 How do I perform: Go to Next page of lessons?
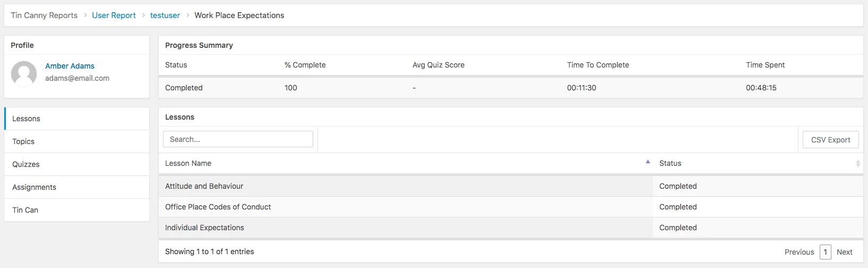844,252
